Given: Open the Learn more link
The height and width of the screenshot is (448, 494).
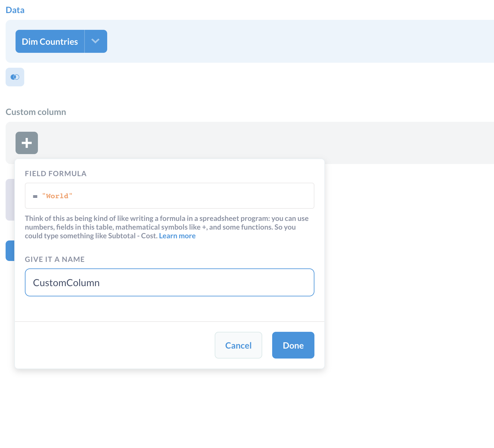Looking at the screenshot, I should coord(177,236).
